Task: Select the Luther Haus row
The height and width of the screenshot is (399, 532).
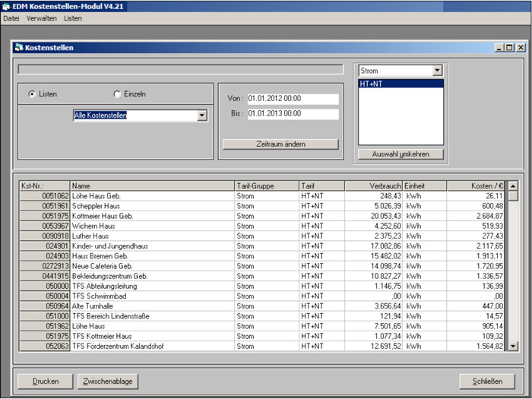Action: (x=152, y=236)
